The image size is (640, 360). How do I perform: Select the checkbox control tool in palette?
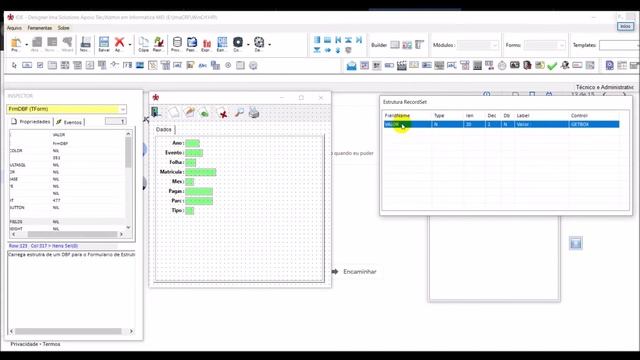(40, 65)
